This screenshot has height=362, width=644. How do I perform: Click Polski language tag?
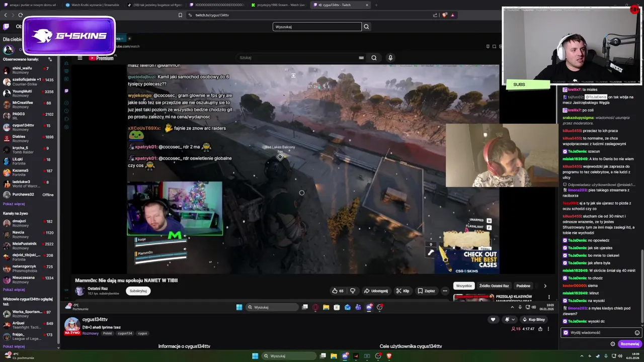point(108,333)
